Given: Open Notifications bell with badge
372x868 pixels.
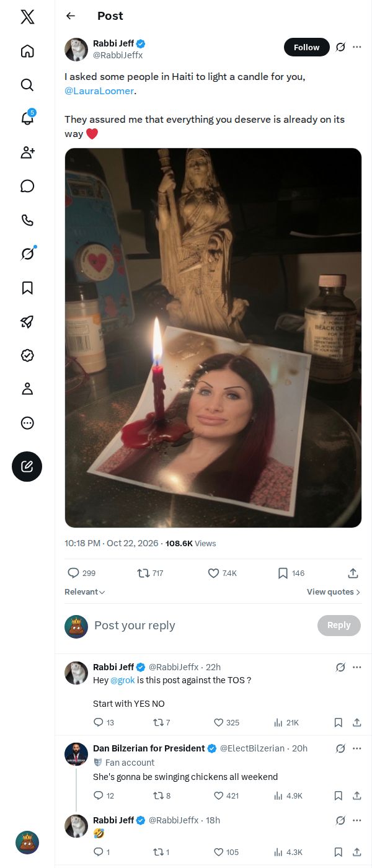Looking at the screenshot, I should point(27,118).
